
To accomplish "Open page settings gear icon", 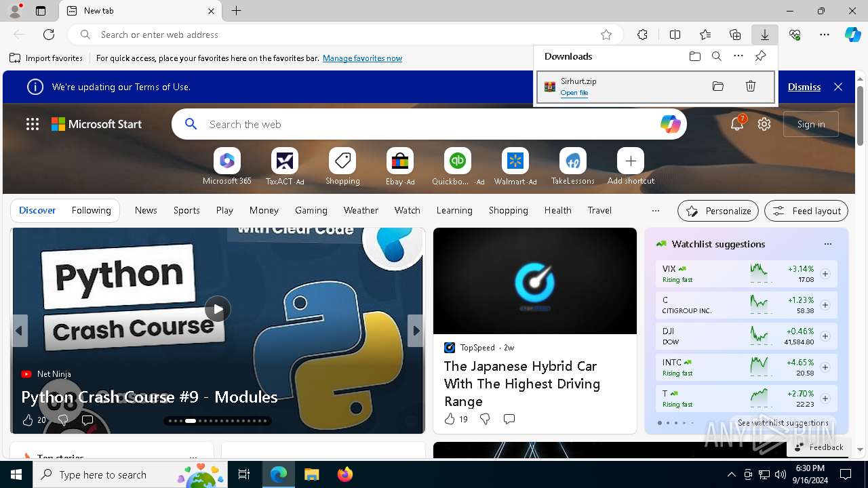I will [x=764, y=124].
